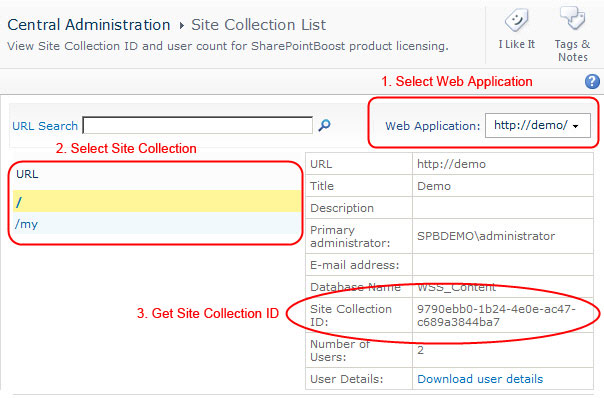
Task: Click the magnifier search icon beside URL Search
Action: (324, 125)
